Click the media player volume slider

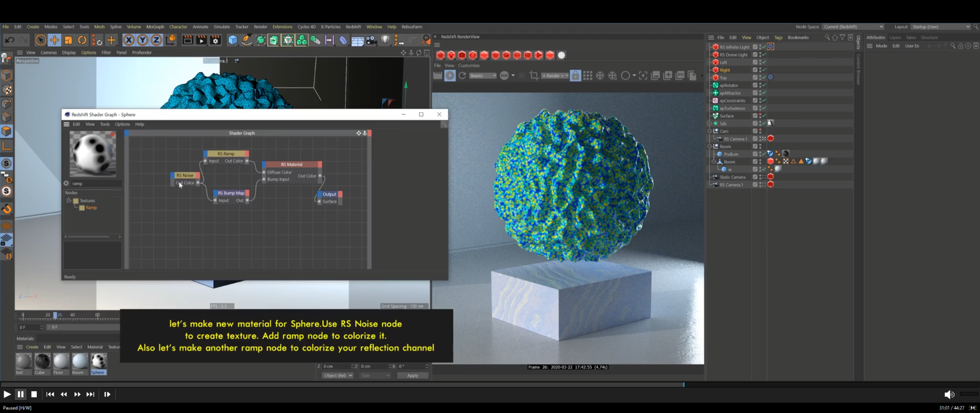tap(968, 394)
